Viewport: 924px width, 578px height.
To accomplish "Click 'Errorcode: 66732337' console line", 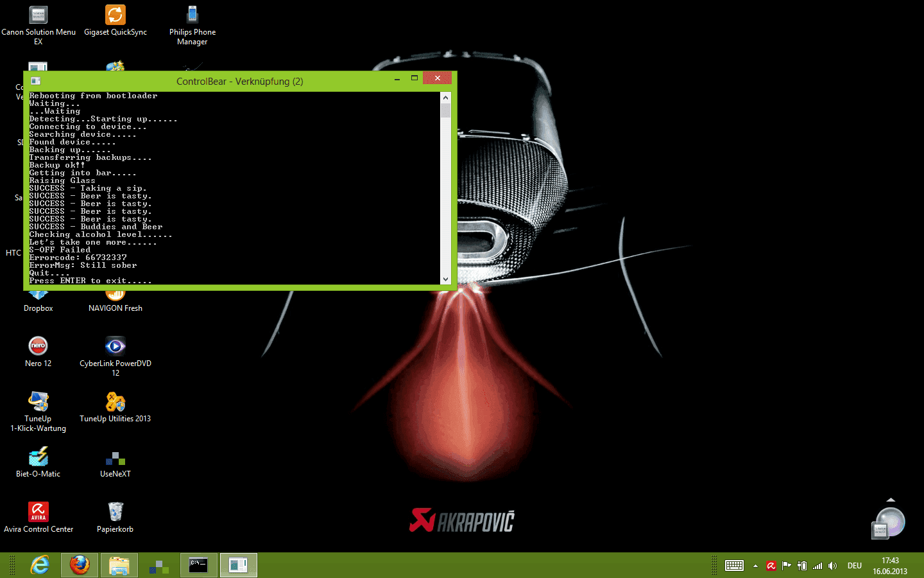I will pyautogui.click(x=78, y=258).
